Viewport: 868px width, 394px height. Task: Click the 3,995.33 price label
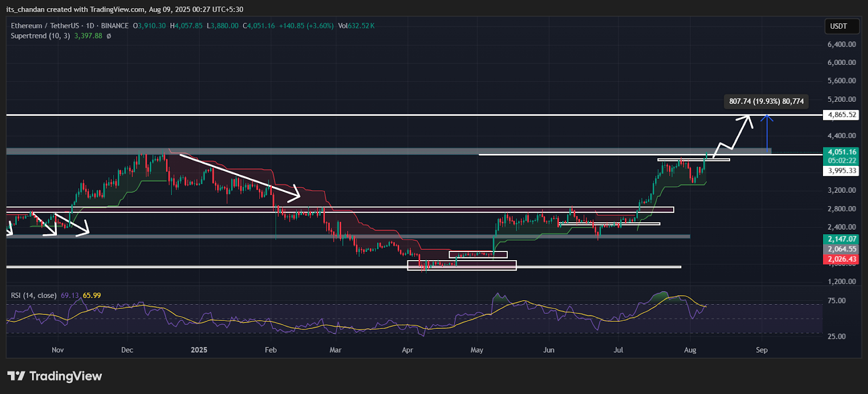click(842, 171)
